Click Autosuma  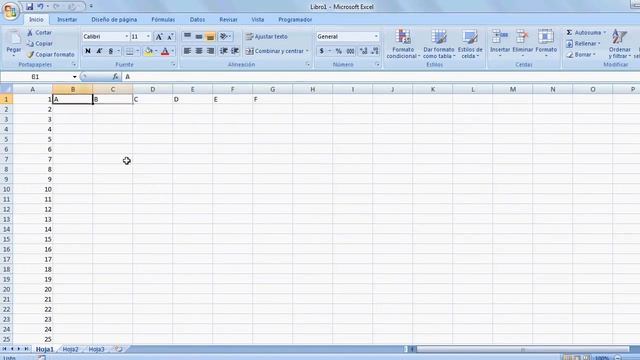coord(584,32)
